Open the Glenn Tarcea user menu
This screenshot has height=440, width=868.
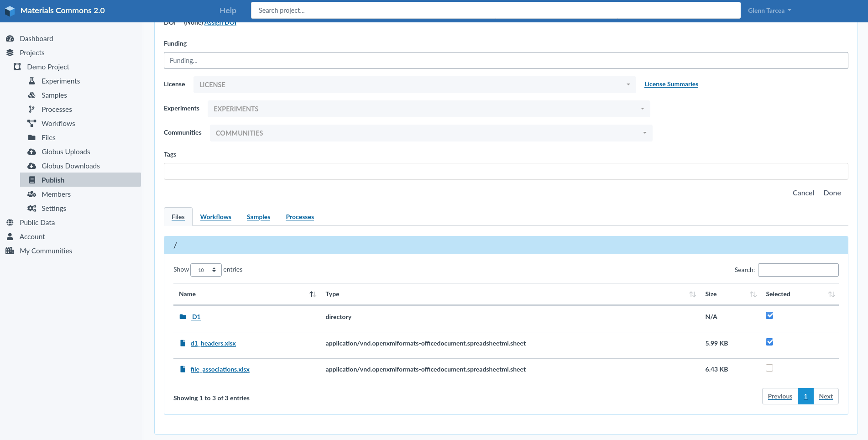click(x=769, y=10)
